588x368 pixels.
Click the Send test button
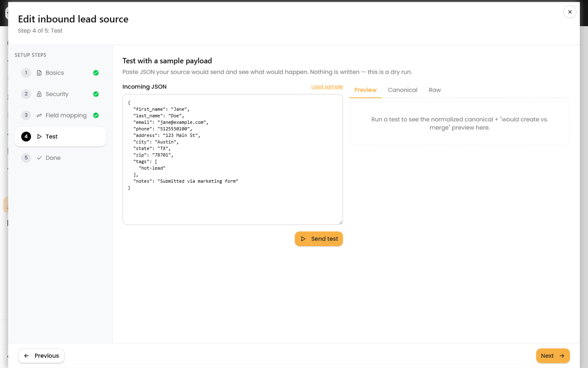tap(319, 239)
